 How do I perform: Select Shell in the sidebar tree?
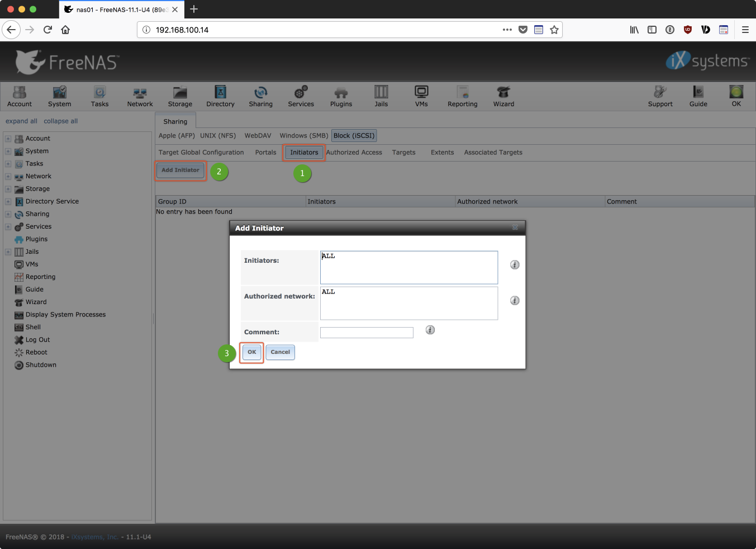click(x=33, y=328)
